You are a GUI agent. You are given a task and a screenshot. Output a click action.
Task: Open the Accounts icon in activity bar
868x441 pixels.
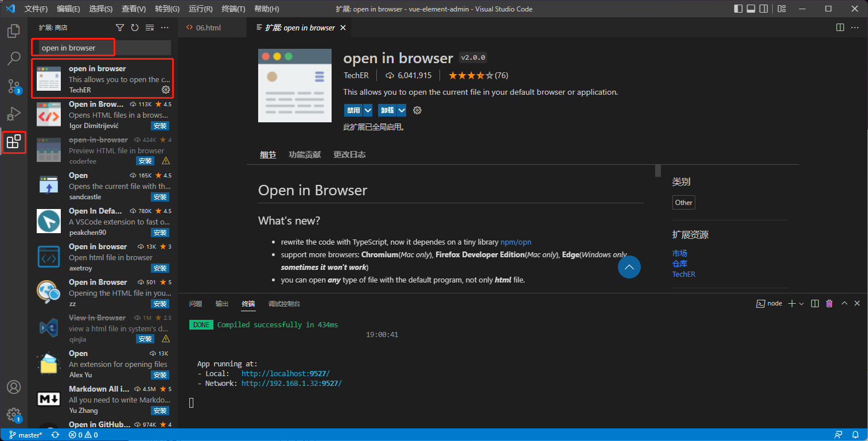coord(14,387)
